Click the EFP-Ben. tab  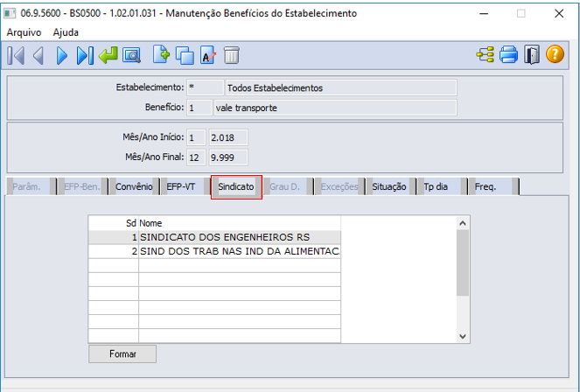pos(82,186)
